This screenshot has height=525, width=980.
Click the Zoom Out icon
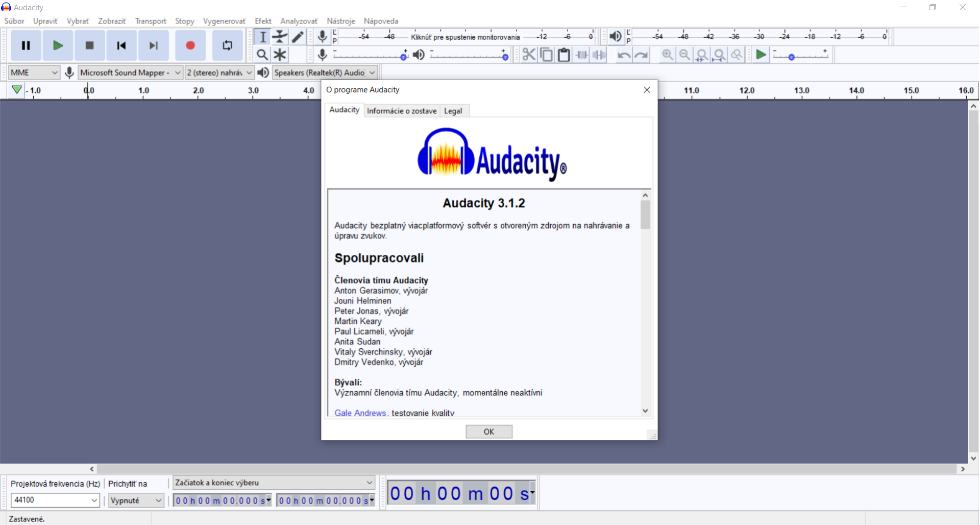[x=684, y=55]
